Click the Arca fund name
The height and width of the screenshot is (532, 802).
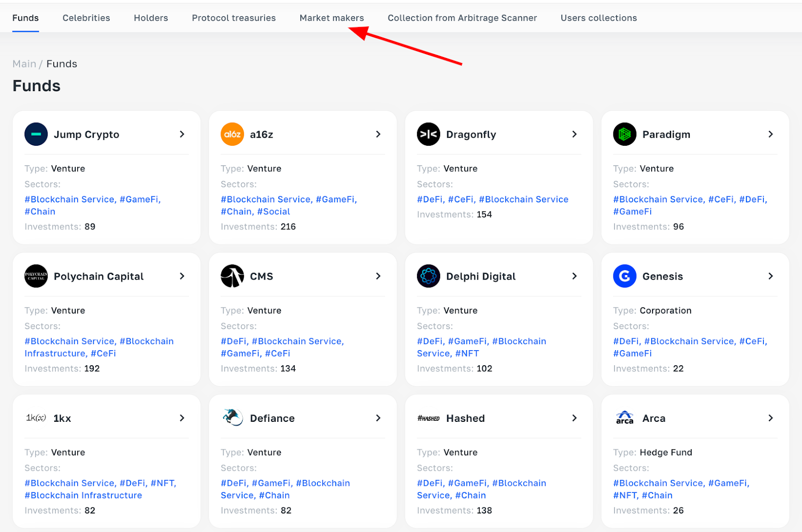tap(654, 418)
